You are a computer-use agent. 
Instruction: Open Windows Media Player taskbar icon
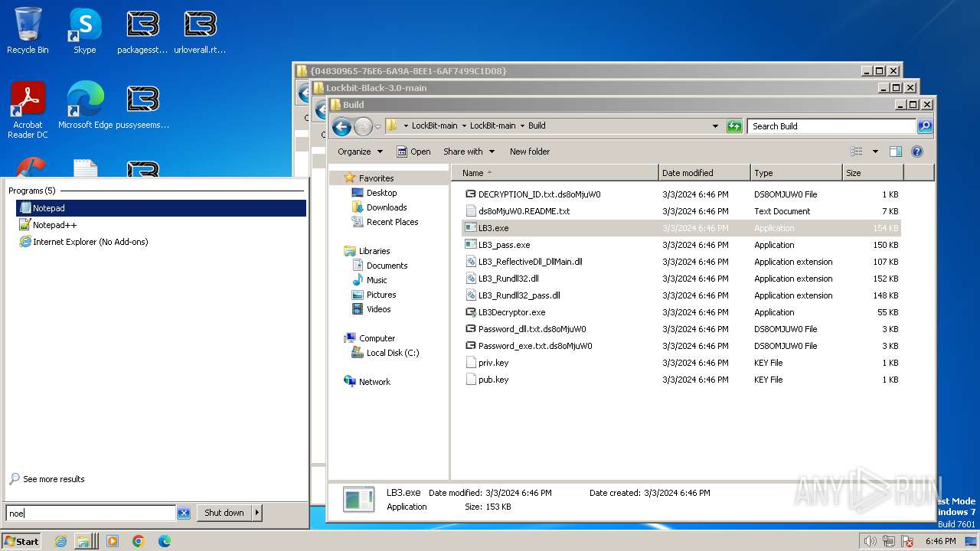point(113,541)
